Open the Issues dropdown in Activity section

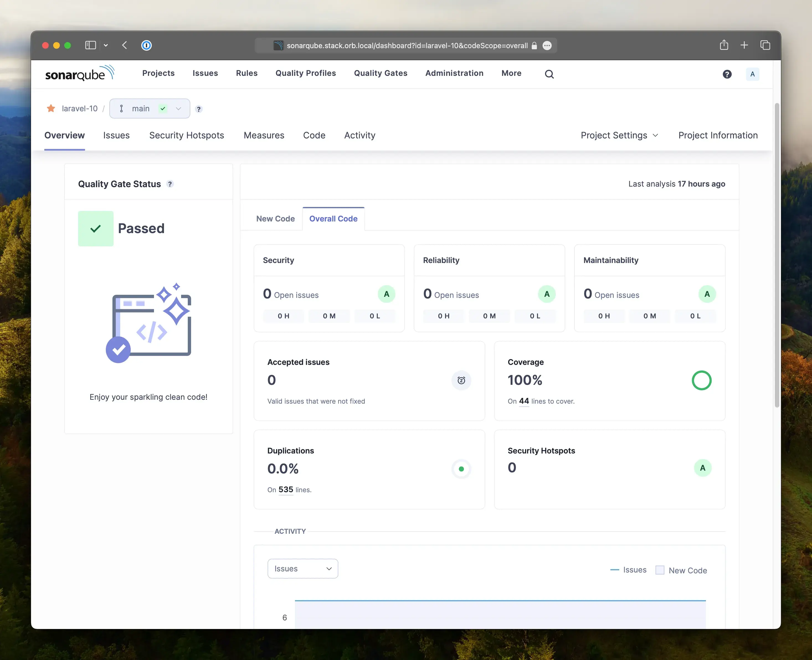pyautogui.click(x=302, y=568)
